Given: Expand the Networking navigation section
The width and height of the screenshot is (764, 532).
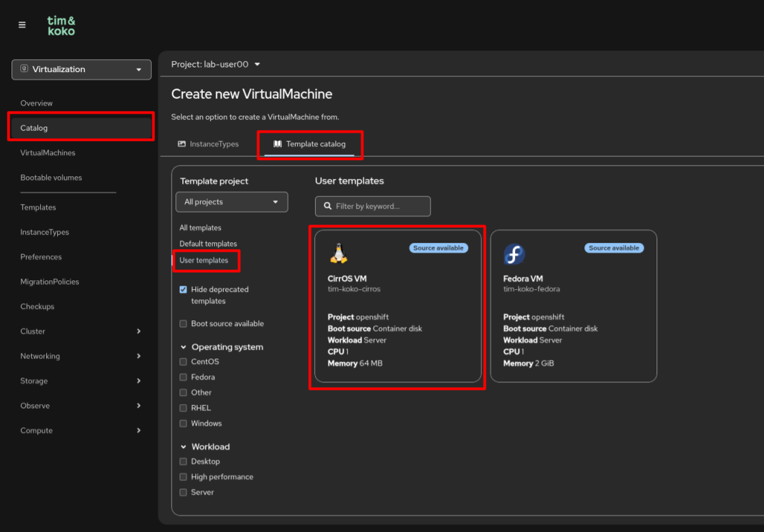Looking at the screenshot, I should click(82, 356).
